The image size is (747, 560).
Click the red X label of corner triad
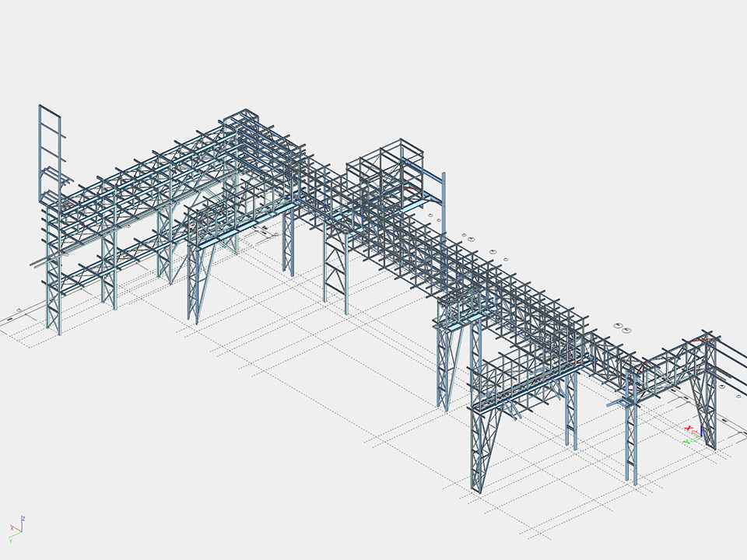click(x=11, y=527)
